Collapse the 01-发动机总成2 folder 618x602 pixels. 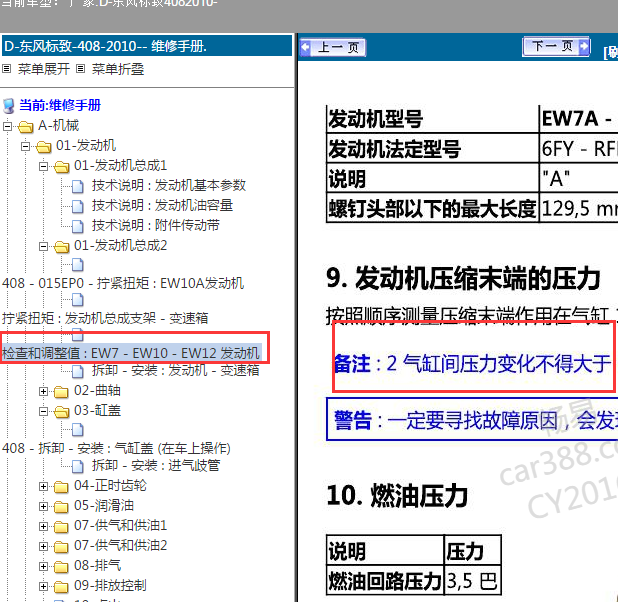tap(43, 247)
